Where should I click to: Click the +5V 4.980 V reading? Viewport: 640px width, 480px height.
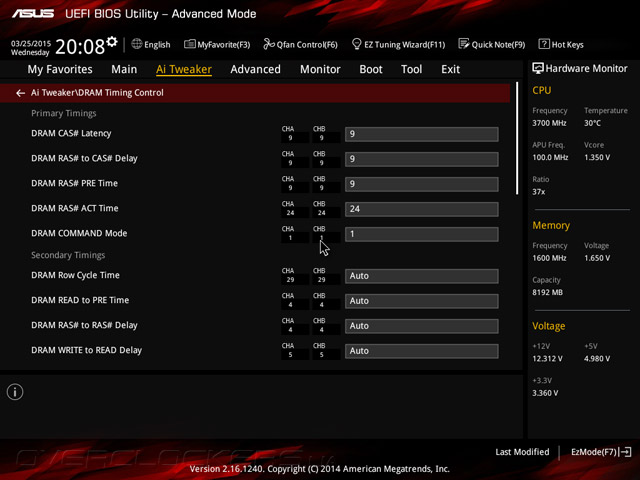tap(597, 359)
